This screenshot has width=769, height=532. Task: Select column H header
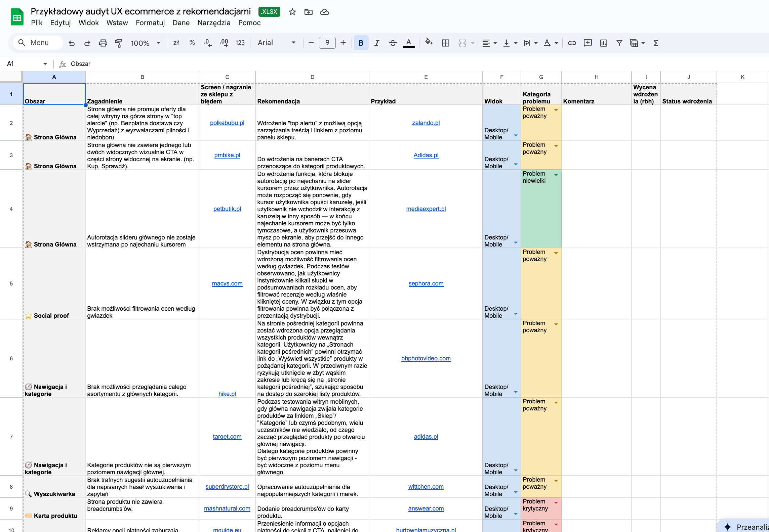click(x=596, y=77)
